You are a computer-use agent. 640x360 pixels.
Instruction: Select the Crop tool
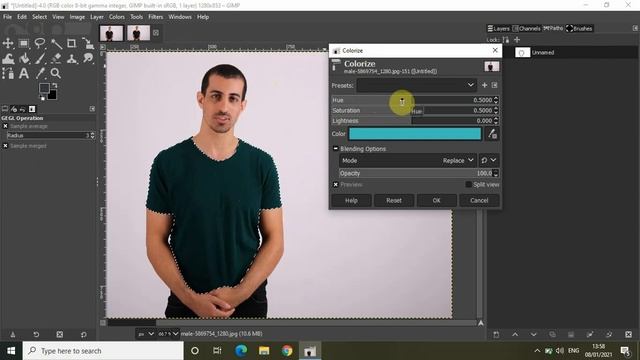coord(71,43)
